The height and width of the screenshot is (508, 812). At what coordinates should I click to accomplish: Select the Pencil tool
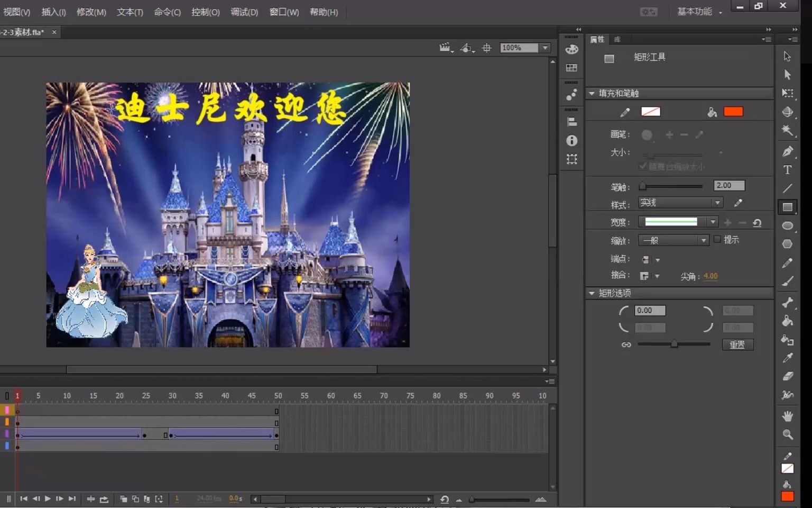[787, 263]
